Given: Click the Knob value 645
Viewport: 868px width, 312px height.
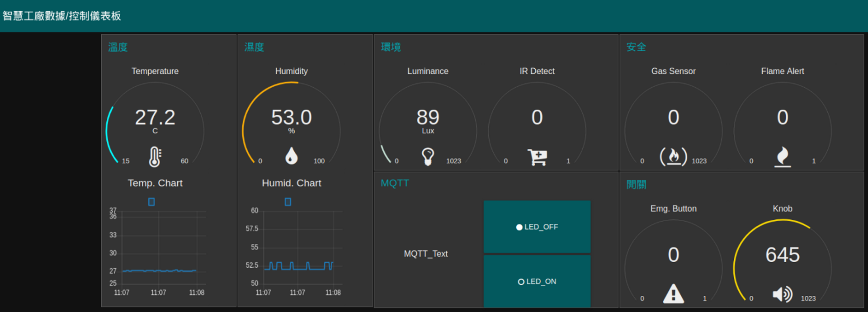Looking at the screenshot, I should click(x=783, y=255).
